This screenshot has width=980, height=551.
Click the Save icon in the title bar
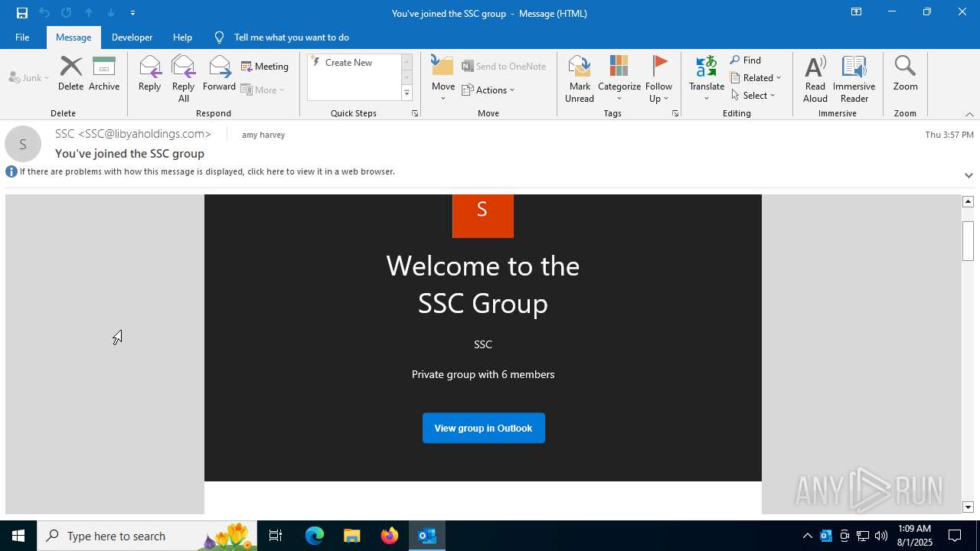coord(22,13)
